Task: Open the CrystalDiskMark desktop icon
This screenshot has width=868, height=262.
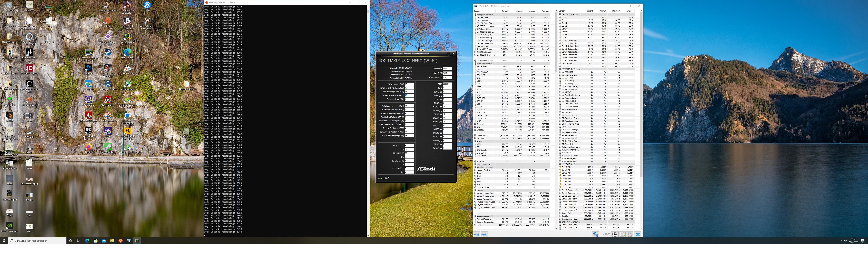Action: click(x=108, y=148)
